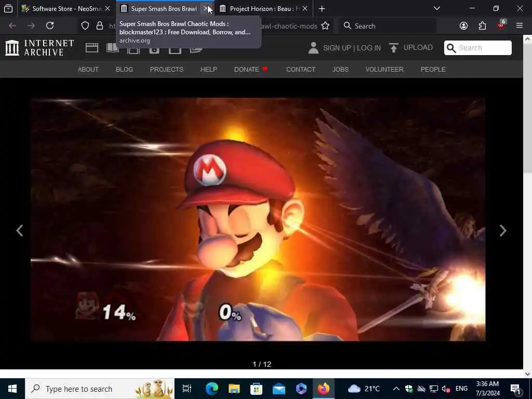Launch Microsoft Edge from the taskbar
The width and height of the screenshot is (532, 399).
tap(212, 389)
